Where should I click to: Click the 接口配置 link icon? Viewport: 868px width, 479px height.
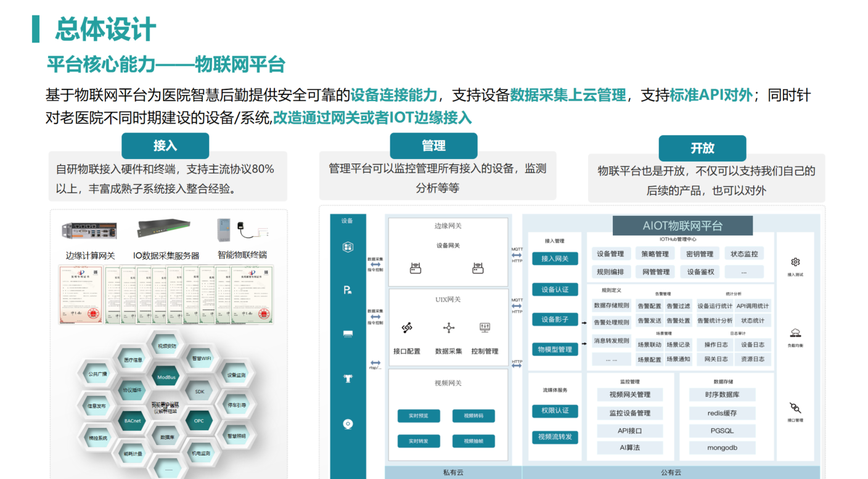[x=406, y=328]
